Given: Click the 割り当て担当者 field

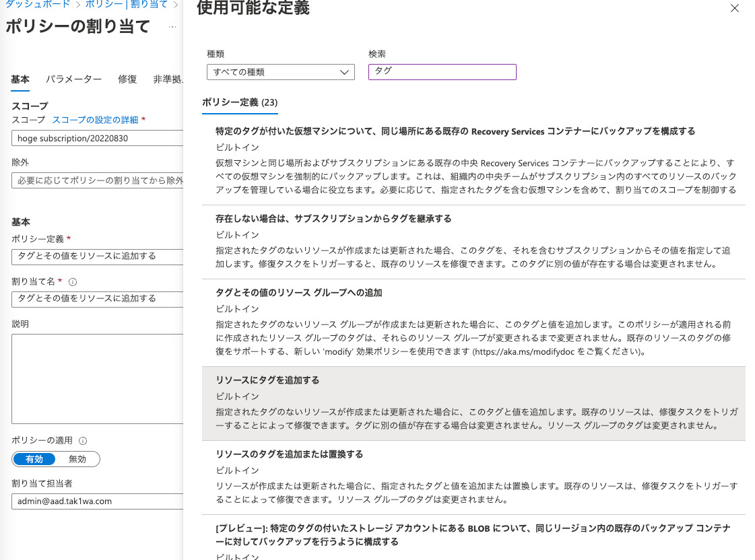Looking at the screenshot, I should 98,501.
